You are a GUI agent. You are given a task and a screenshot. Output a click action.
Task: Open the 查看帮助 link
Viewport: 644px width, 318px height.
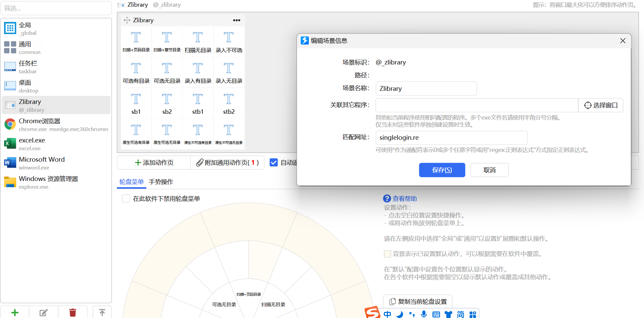(404, 199)
